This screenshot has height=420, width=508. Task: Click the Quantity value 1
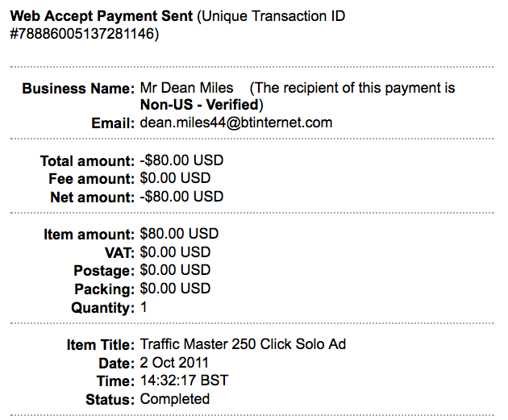click(x=144, y=307)
